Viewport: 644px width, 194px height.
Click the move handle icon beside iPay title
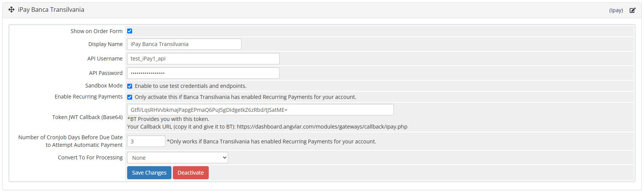click(11, 10)
